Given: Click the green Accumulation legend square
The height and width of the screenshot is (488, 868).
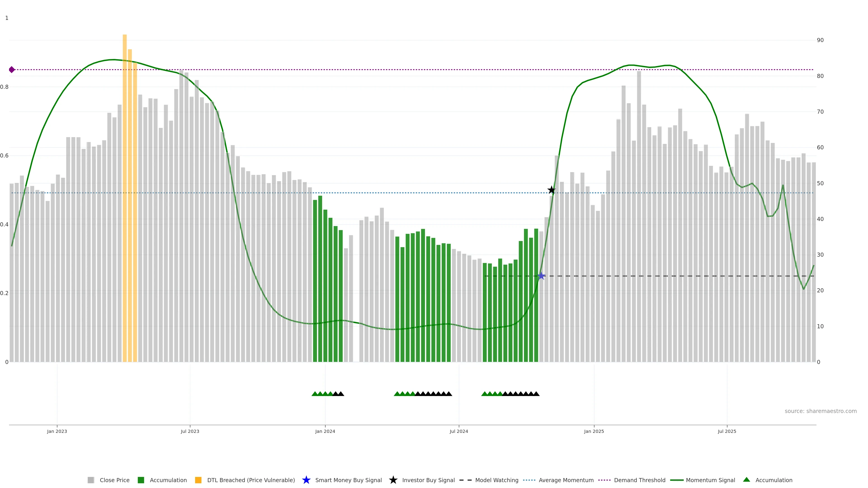Looking at the screenshot, I should pyautogui.click(x=141, y=480).
